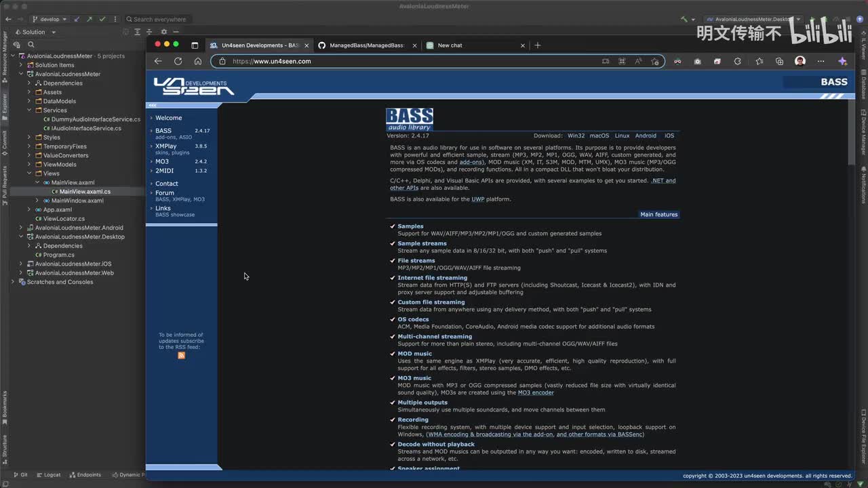Image resolution: width=868 pixels, height=488 pixels.
Task: Expand the MainWindow.axaml node
Action: click(37, 201)
